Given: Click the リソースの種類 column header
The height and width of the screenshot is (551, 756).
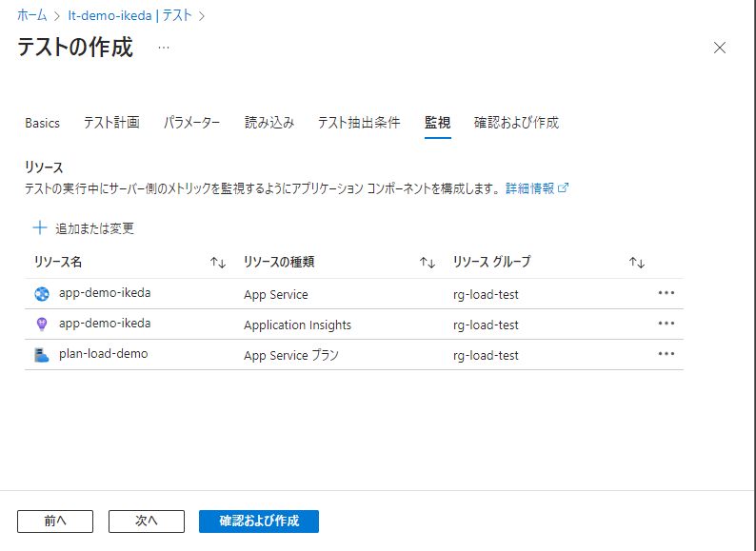Looking at the screenshot, I should point(279,262).
